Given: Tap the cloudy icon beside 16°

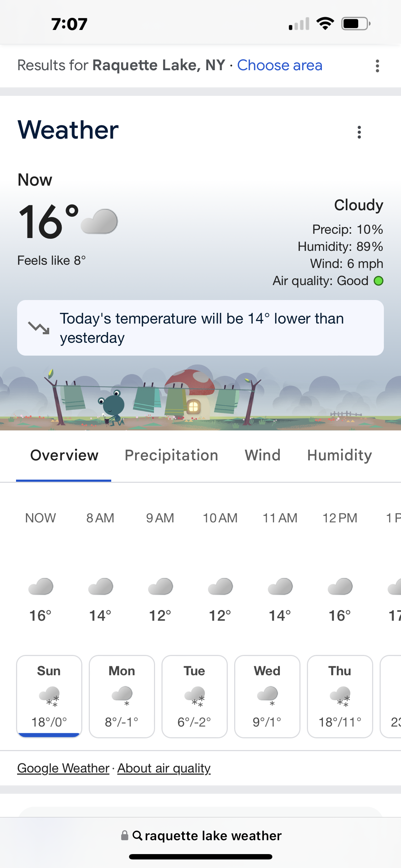Looking at the screenshot, I should (99, 221).
